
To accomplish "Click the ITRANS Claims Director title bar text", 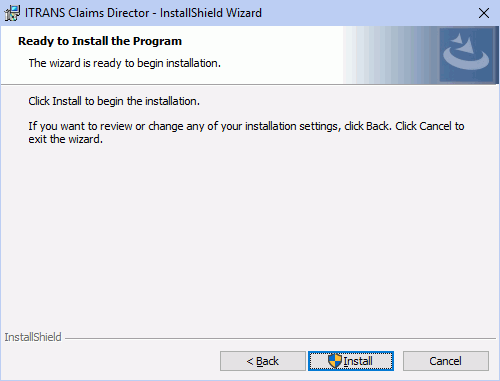I will click(143, 13).
